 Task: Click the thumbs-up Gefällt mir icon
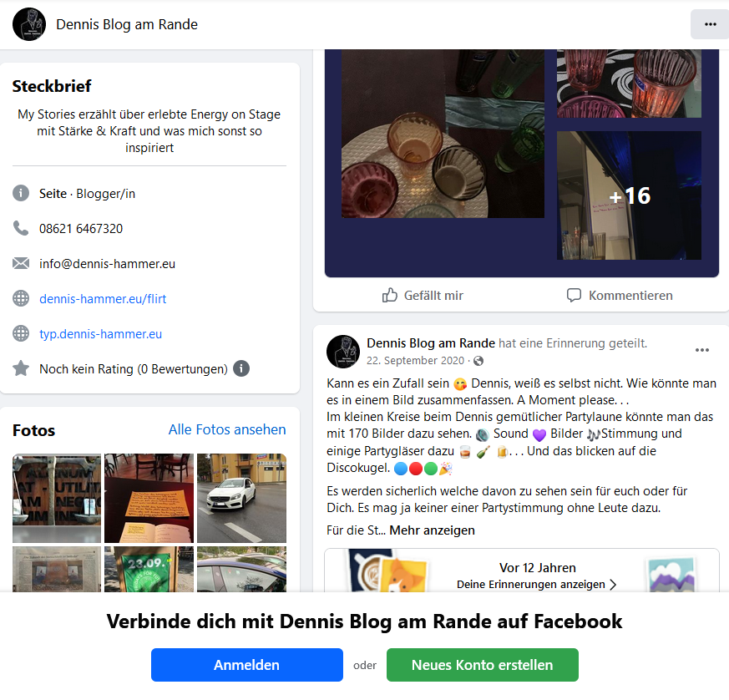point(390,295)
